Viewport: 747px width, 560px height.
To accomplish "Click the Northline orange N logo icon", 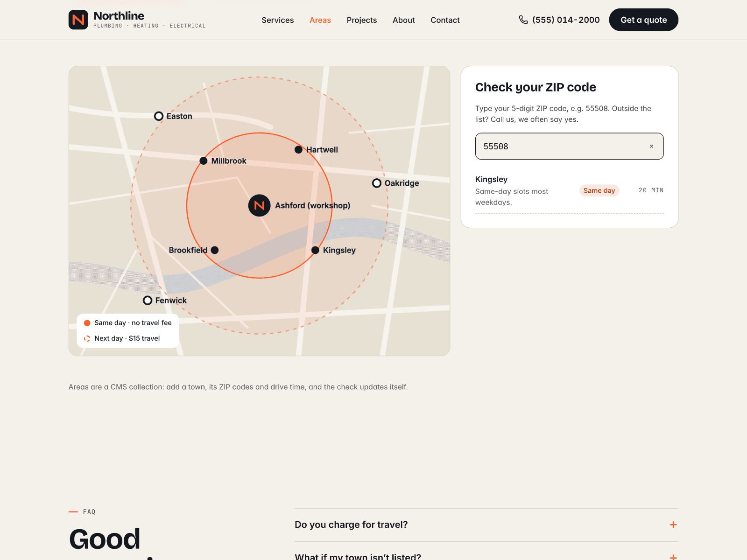I will (x=78, y=20).
